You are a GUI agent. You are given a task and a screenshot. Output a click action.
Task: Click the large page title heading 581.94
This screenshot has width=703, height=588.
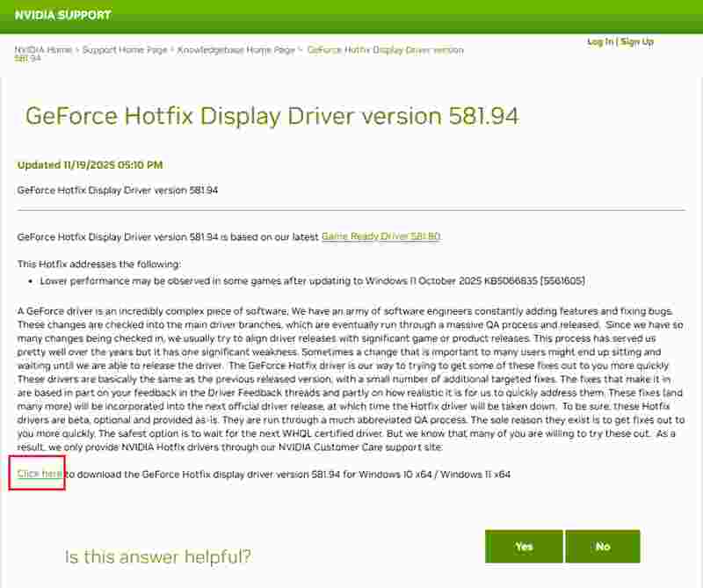coord(272,117)
